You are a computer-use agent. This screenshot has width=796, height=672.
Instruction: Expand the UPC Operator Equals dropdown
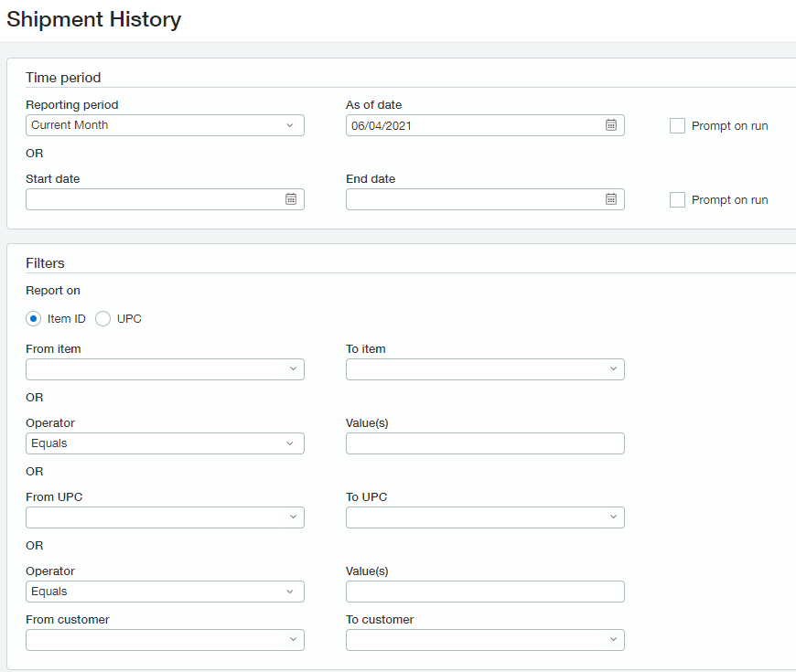point(165,592)
